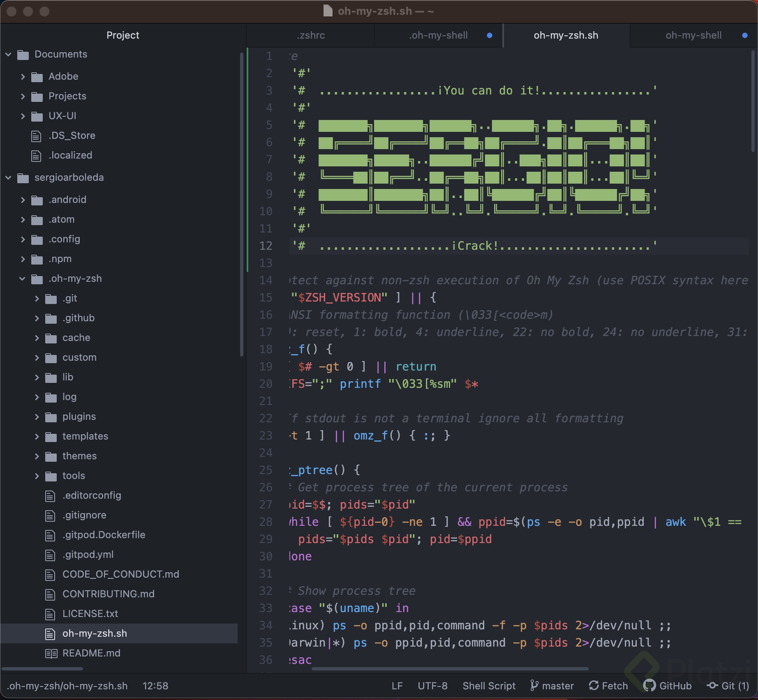Click the cache folder icon
The width and height of the screenshot is (758, 700).
[51, 338]
